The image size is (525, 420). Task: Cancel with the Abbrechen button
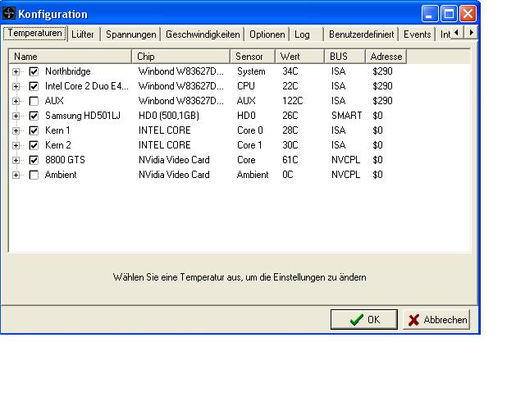pyautogui.click(x=436, y=320)
